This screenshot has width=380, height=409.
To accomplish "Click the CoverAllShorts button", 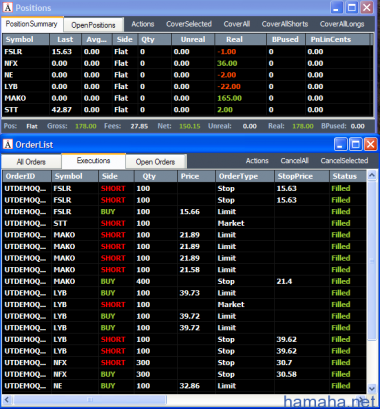I will [x=285, y=24].
